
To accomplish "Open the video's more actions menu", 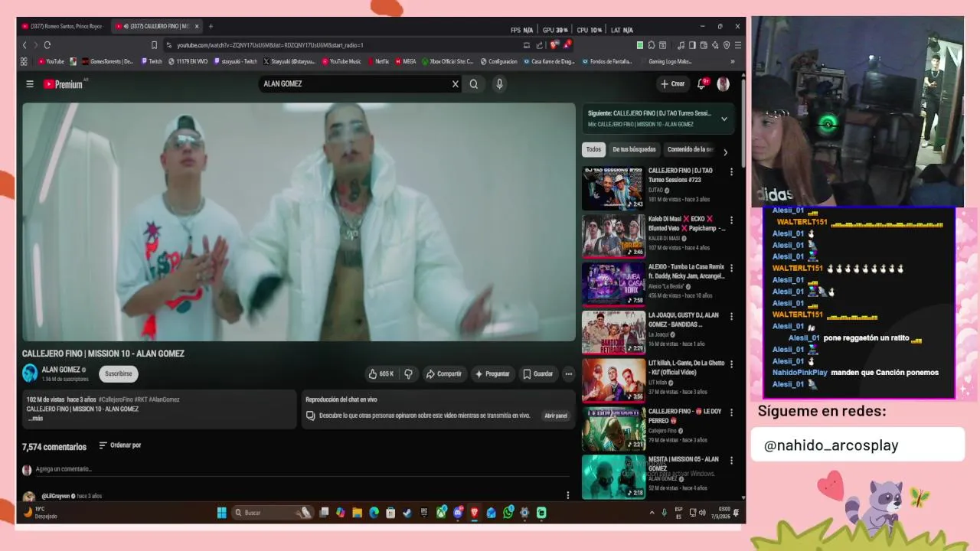I will (x=568, y=374).
